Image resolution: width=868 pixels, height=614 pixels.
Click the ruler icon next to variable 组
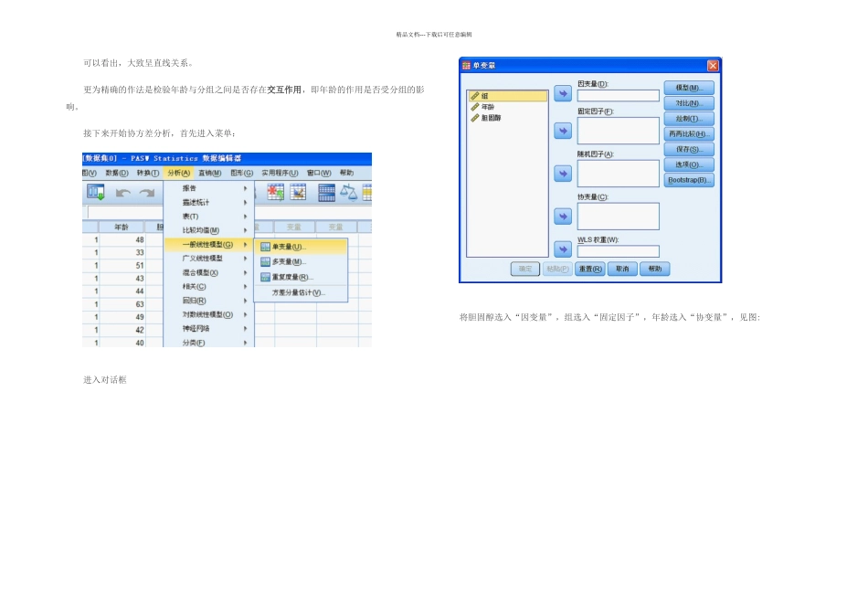coord(475,96)
